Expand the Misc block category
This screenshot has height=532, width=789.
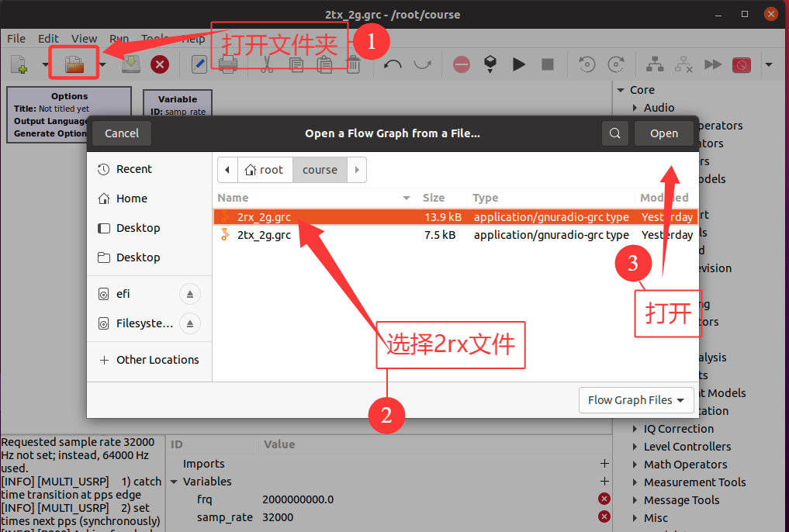[635, 518]
